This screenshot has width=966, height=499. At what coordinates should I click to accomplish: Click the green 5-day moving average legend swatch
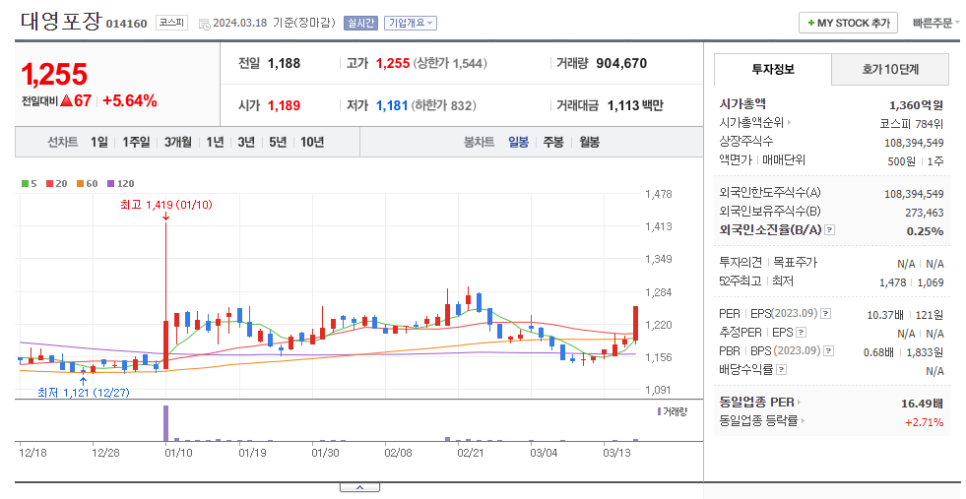[25, 184]
